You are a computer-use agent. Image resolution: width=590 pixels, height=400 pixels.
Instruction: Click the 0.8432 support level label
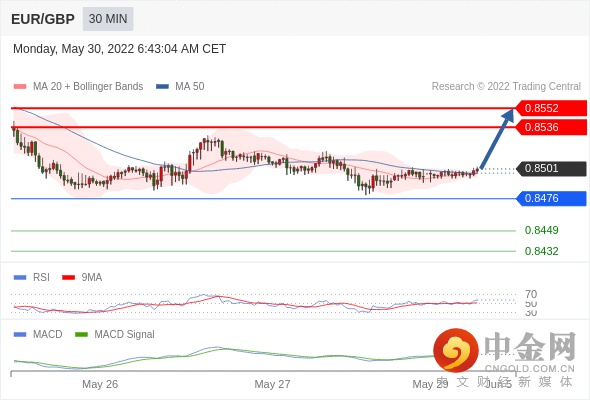pos(541,251)
